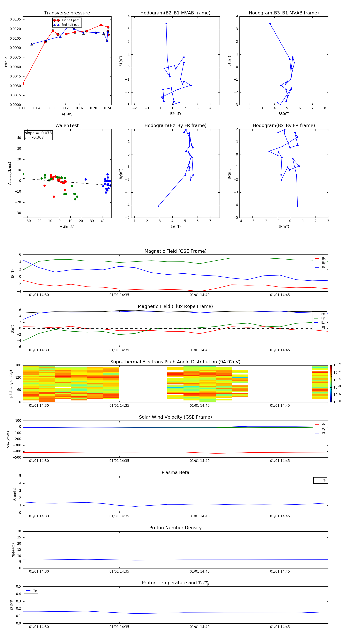Click the 'Tp(10^6K)' axis label

(x=11, y=605)
